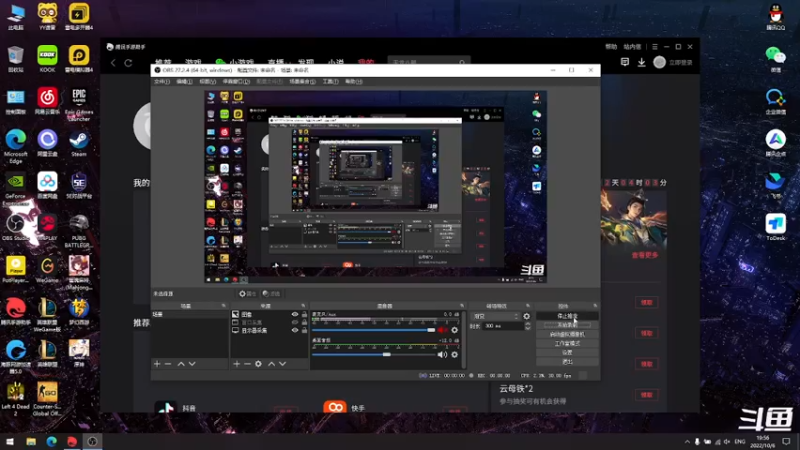Click Start Virtual Camera button

(567, 334)
